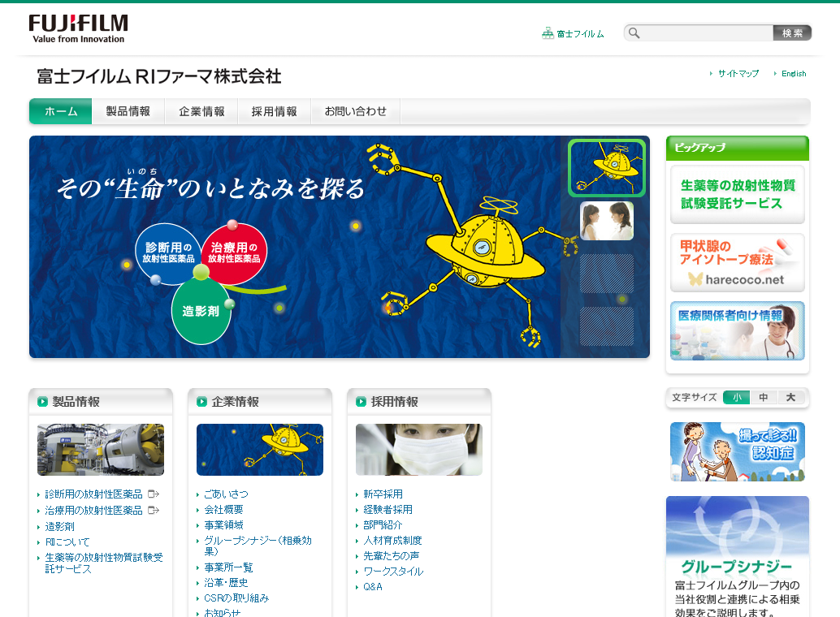The height and width of the screenshot is (617, 840).
Task: Open the 製品情報 navigation tab
Action: [128, 111]
